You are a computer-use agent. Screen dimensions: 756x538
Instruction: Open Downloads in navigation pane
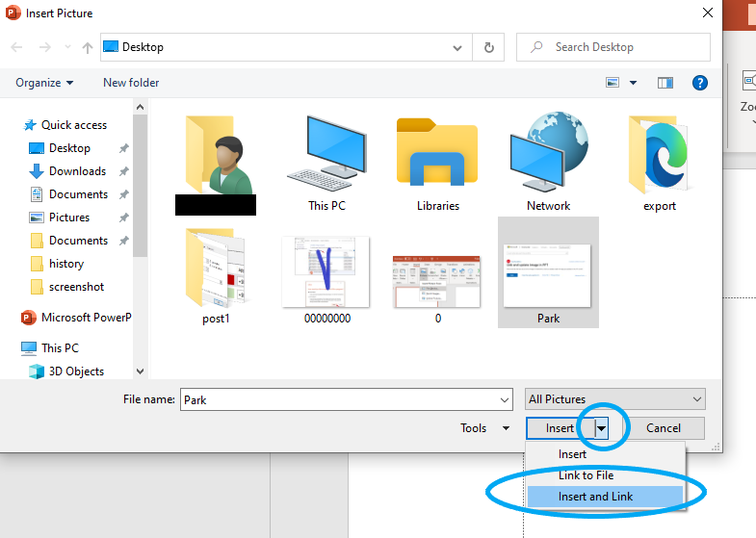(67, 171)
